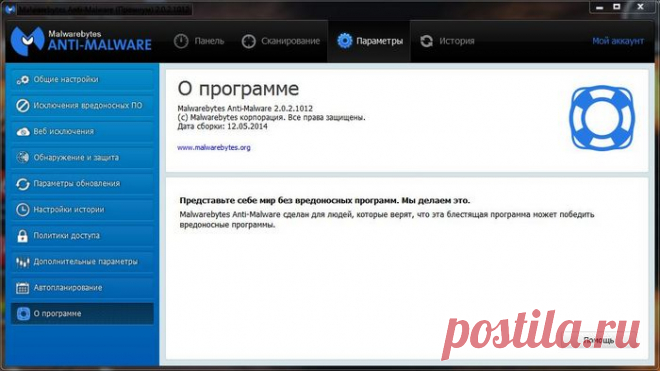The height and width of the screenshot is (371, 660).
Task: Open the Мой аккаунт link
Action: tap(617, 41)
